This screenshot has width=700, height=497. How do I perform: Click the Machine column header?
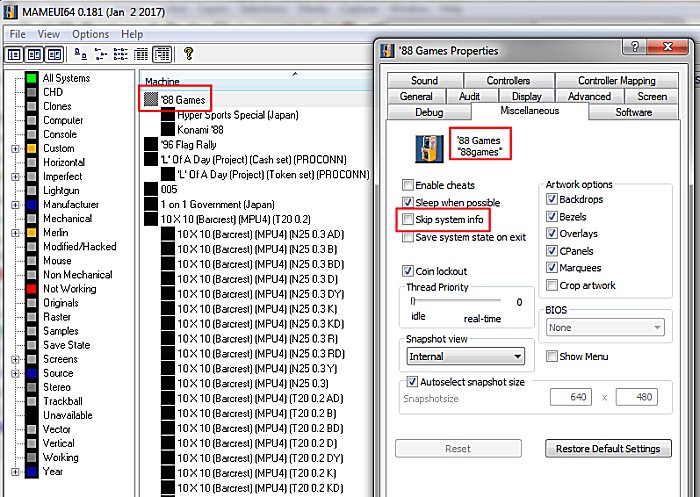click(x=256, y=79)
